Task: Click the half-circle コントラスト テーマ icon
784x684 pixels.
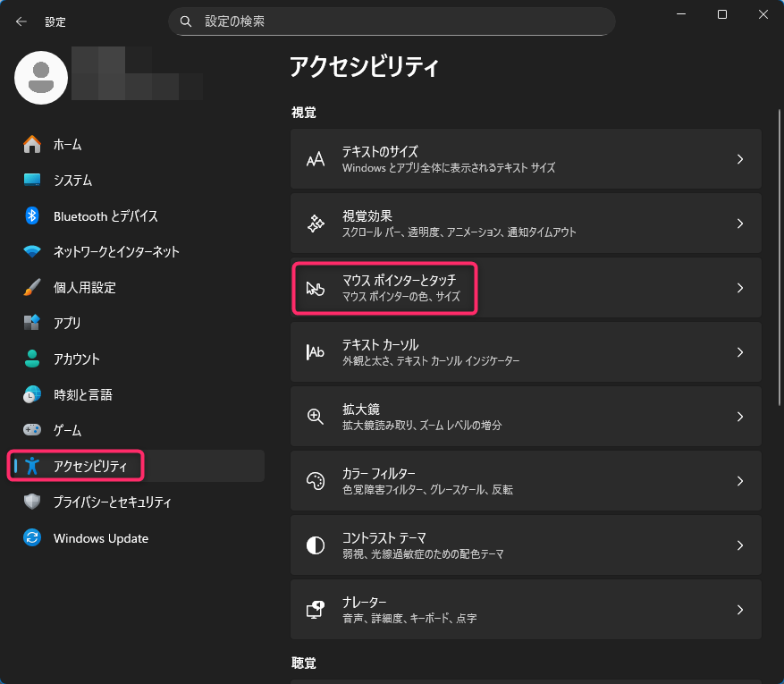Action: 315,545
